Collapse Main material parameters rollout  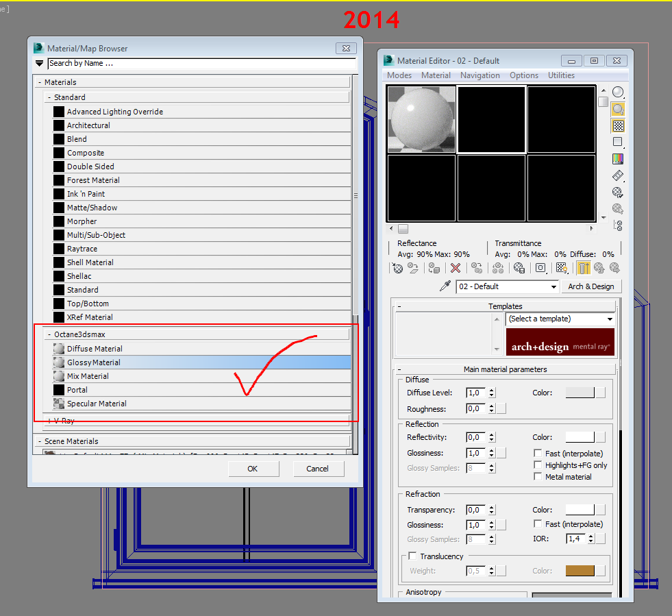pyautogui.click(x=399, y=369)
